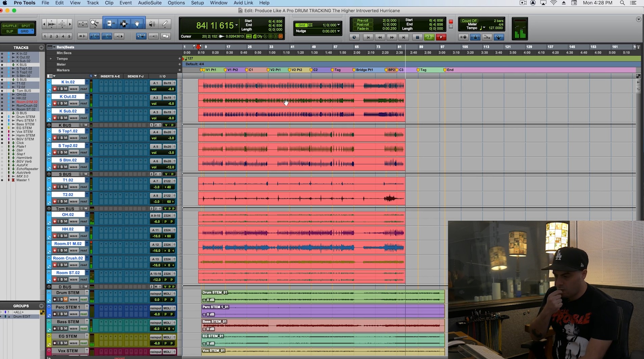
Task: Enable Spot edit mode
Action: pos(26,26)
